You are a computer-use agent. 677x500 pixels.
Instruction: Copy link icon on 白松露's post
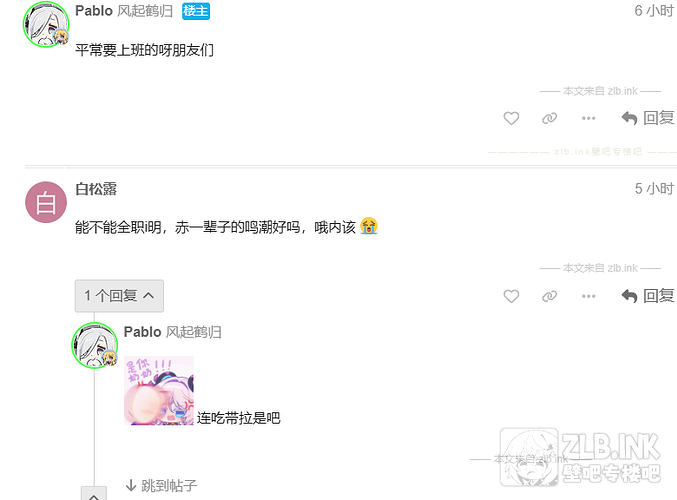click(x=549, y=296)
